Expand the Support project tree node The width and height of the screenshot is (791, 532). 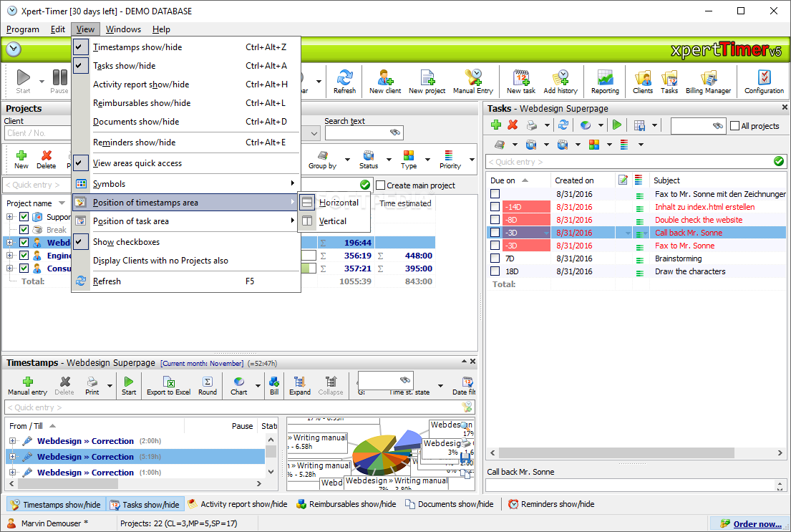click(x=9, y=216)
